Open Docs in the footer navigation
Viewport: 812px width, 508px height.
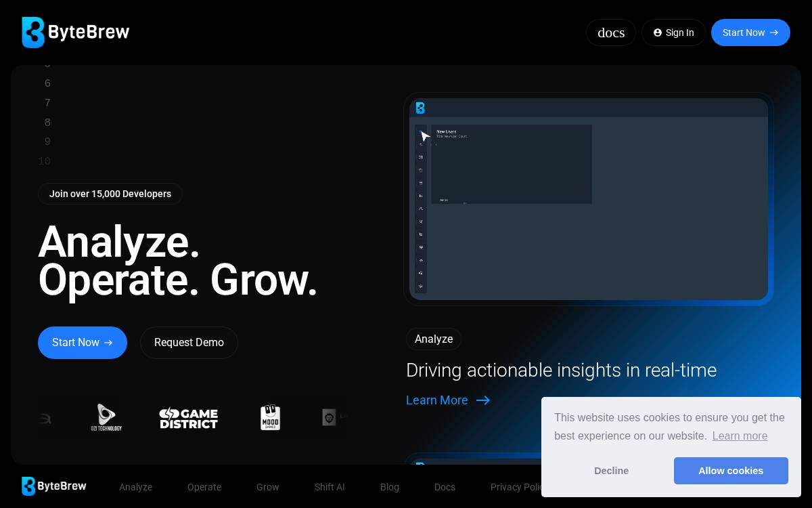click(x=445, y=487)
